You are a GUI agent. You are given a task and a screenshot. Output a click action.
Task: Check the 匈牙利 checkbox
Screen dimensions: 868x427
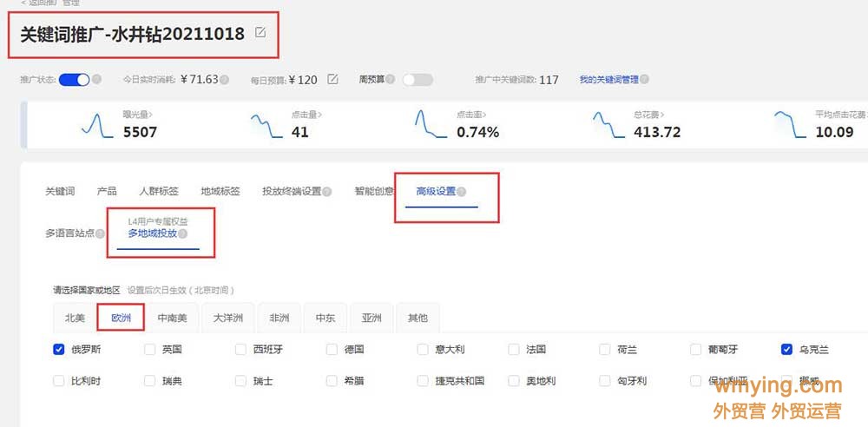tap(604, 381)
